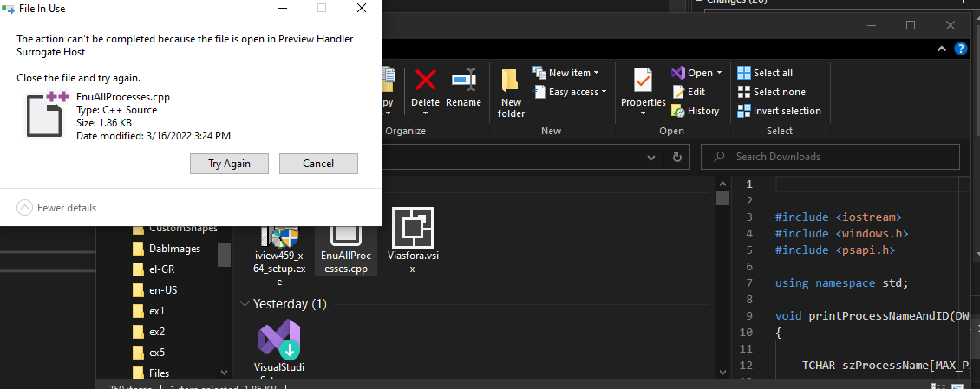Click the EnuAllProcesses.cpp file icon in the dialog
The height and width of the screenshot is (389, 980).
tap(46, 114)
